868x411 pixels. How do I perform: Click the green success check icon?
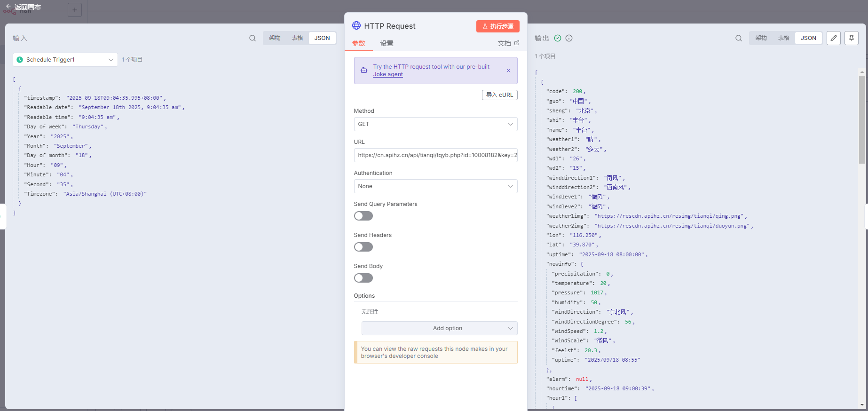[x=558, y=38]
